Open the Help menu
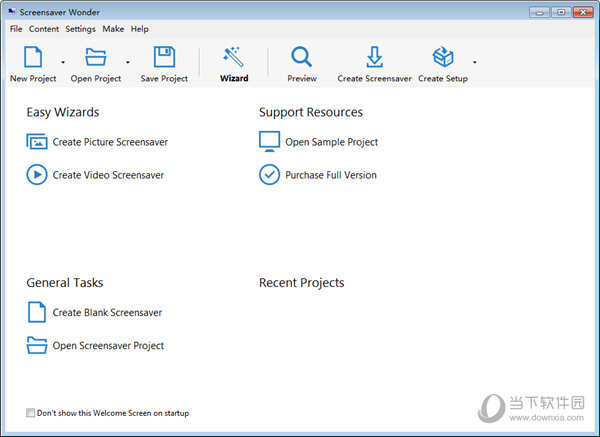Image resolution: width=600 pixels, height=437 pixels. [x=139, y=29]
